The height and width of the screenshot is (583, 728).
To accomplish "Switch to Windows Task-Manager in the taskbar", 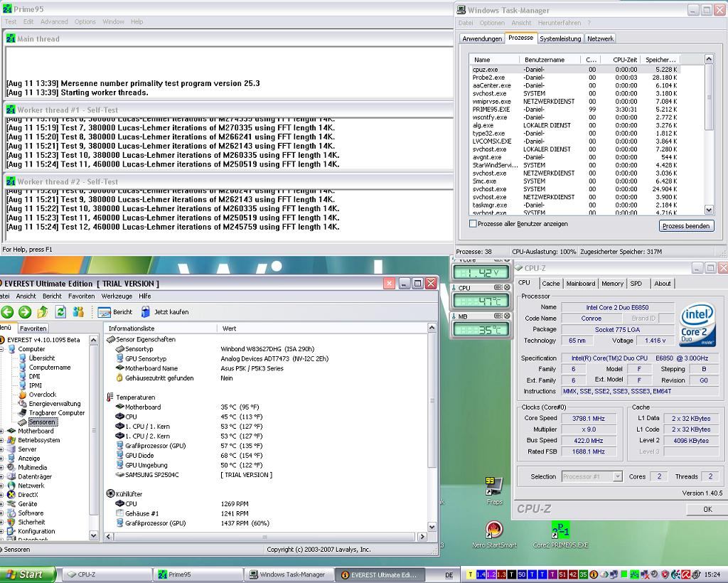I will 289,574.
